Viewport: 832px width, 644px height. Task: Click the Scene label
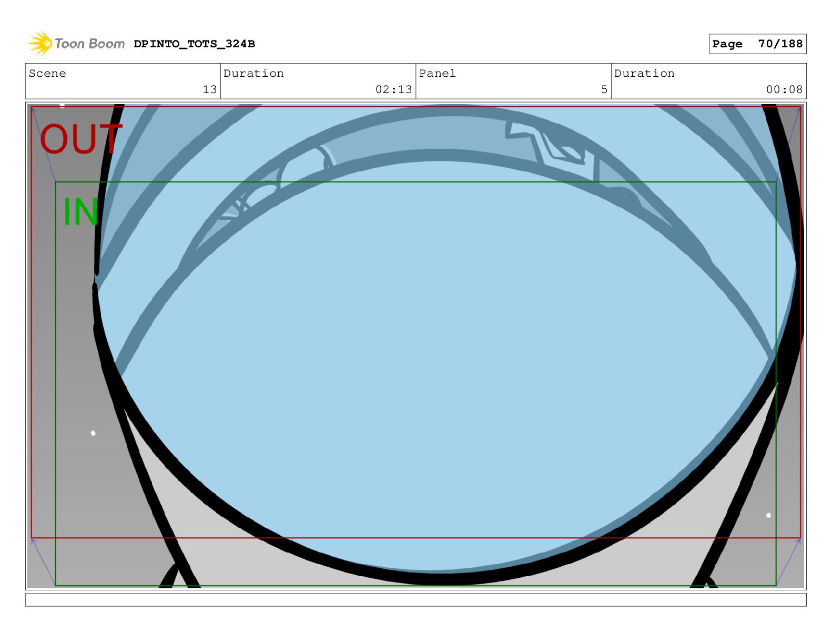tap(47, 74)
